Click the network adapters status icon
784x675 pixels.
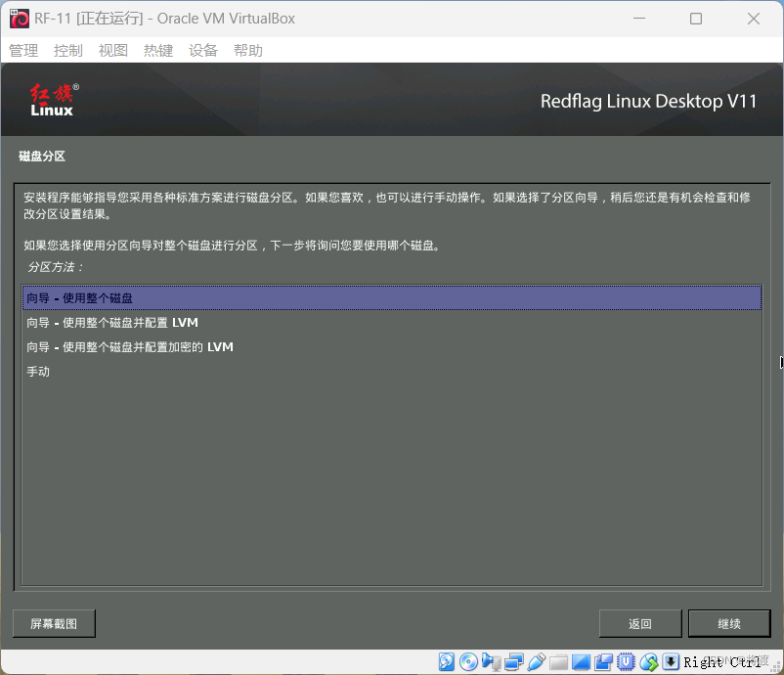(514, 662)
